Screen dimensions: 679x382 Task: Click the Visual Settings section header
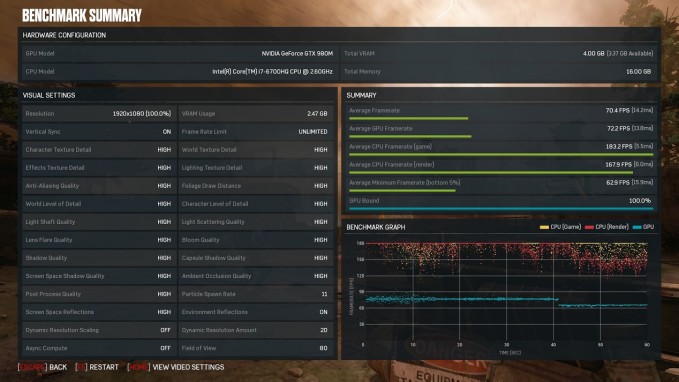coord(49,95)
